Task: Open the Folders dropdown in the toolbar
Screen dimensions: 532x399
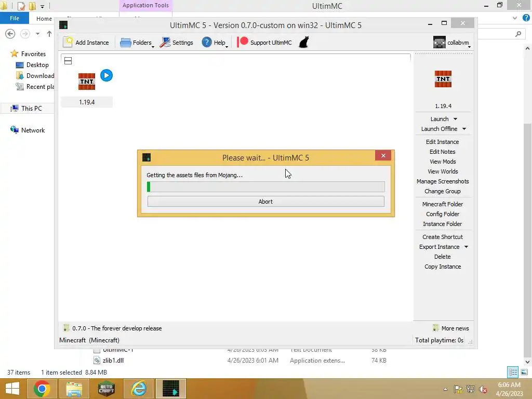Action: coord(137,43)
